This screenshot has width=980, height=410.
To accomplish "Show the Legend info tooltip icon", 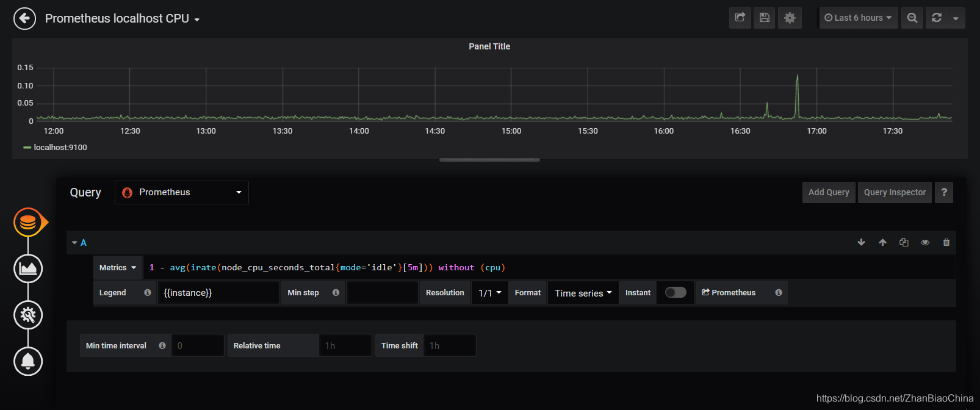I will tap(147, 293).
